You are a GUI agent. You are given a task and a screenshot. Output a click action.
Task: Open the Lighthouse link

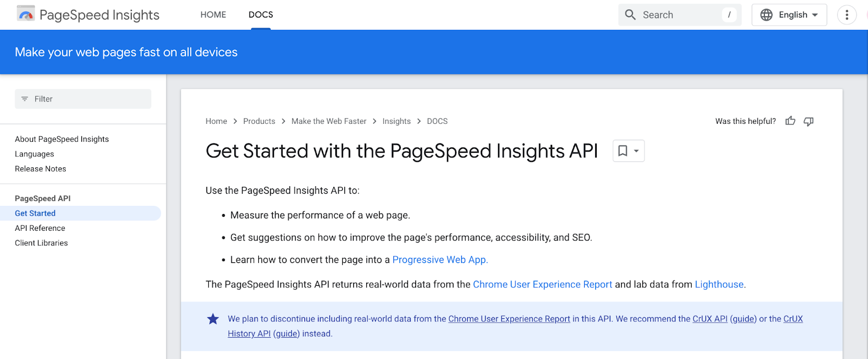[719, 285]
